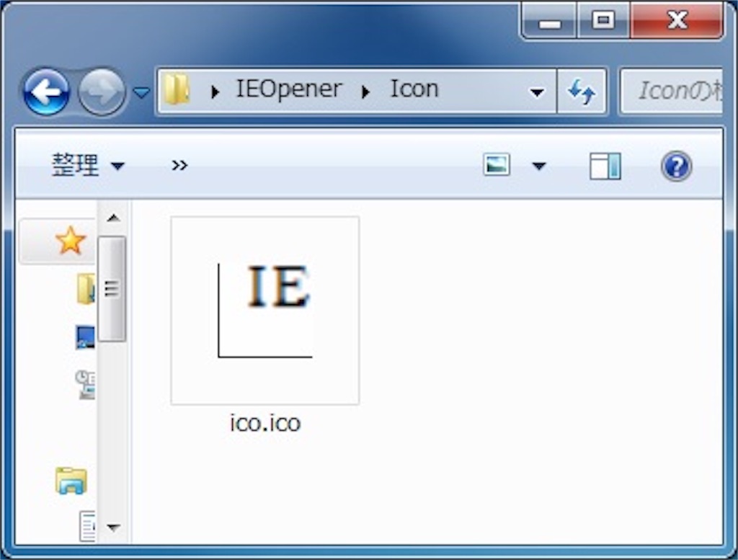Image resolution: width=738 pixels, height=560 pixels.
Task: Select the Favorites star in navigation pane
Action: click(71, 240)
